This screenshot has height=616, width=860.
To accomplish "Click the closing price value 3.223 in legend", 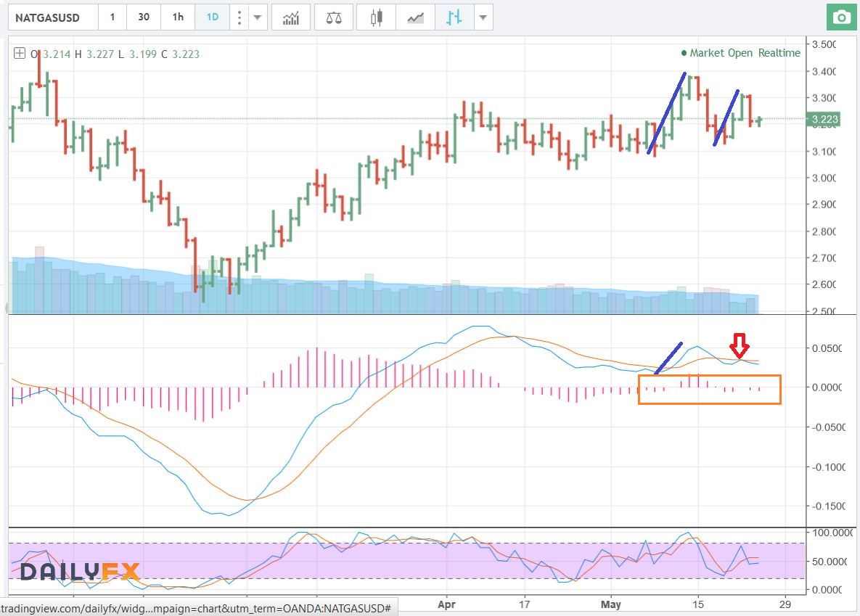I will point(186,54).
